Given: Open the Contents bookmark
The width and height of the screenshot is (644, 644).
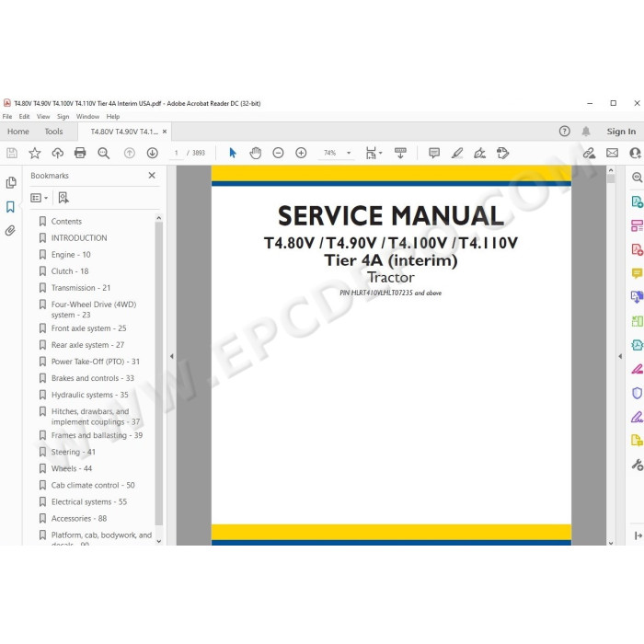Looking at the screenshot, I should [x=66, y=222].
